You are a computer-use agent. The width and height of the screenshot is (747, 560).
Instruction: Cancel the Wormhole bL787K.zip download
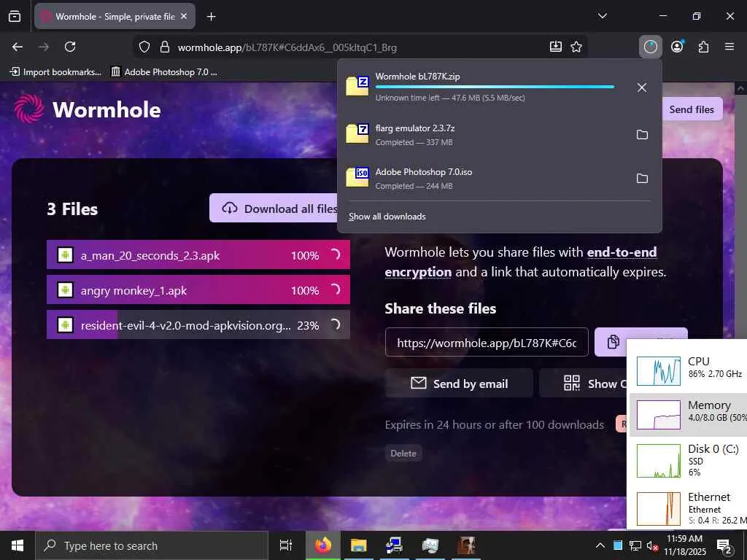point(642,87)
